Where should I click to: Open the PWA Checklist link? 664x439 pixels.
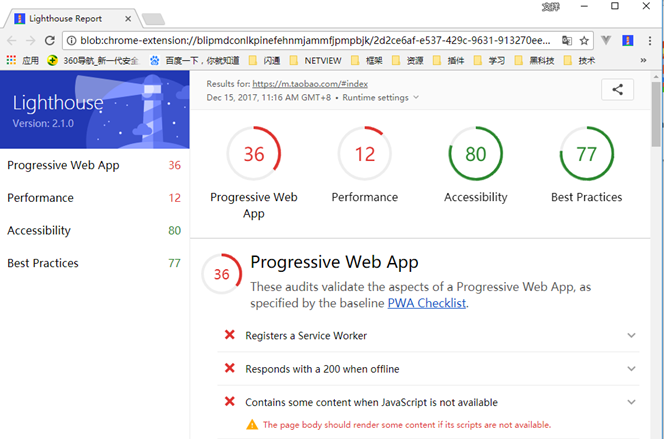click(x=426, y=303)
